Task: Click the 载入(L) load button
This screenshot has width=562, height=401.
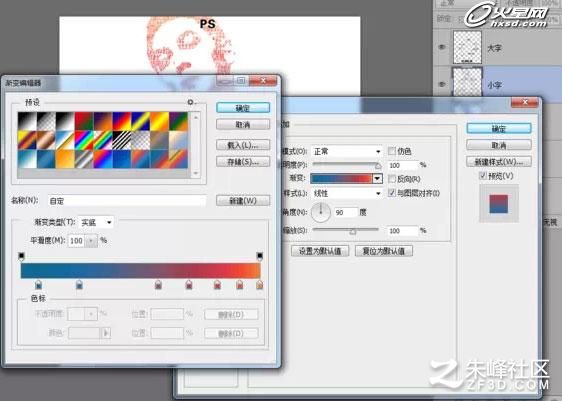Action: [243, 145]
